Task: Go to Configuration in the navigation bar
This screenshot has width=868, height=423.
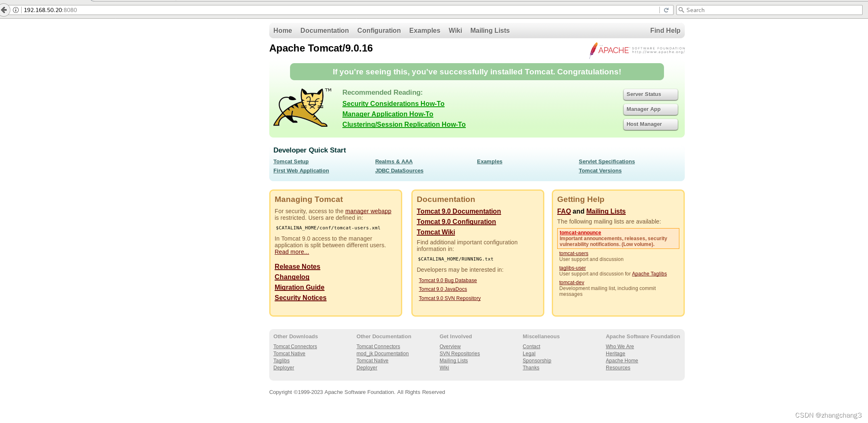Action: click(x=379, y=31)
